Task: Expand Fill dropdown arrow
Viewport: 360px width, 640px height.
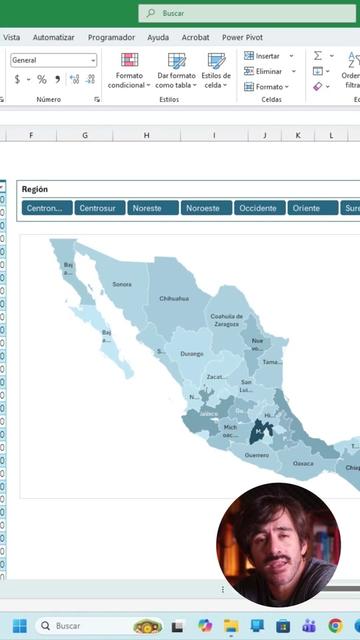Action: click(327, 71)
